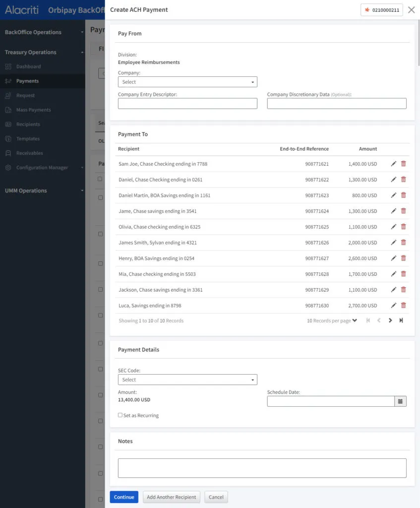Remove Luca recipient with trash icon
This screenshot has width=420, height=508.
point(403,306)
